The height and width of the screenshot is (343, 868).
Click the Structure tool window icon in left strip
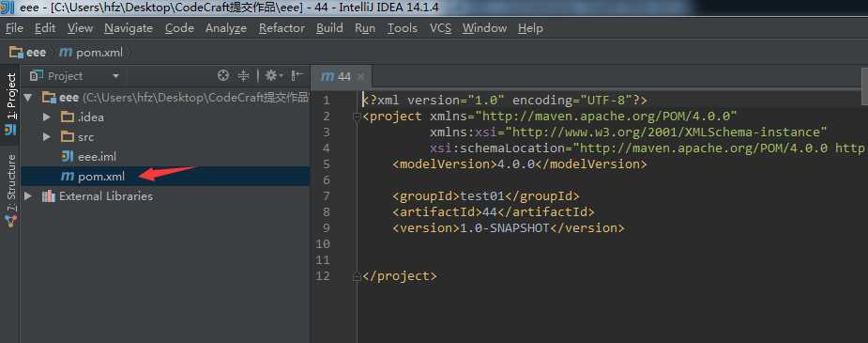click(x=10, y=221)
